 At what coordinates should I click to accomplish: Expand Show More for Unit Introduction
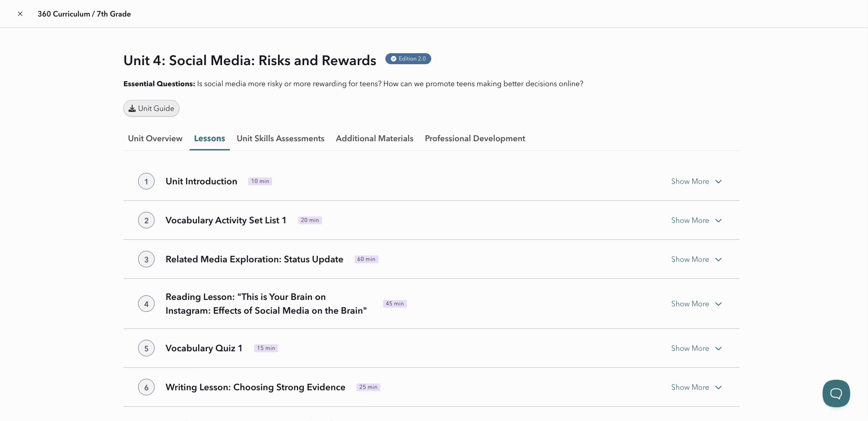pos(696,182)
